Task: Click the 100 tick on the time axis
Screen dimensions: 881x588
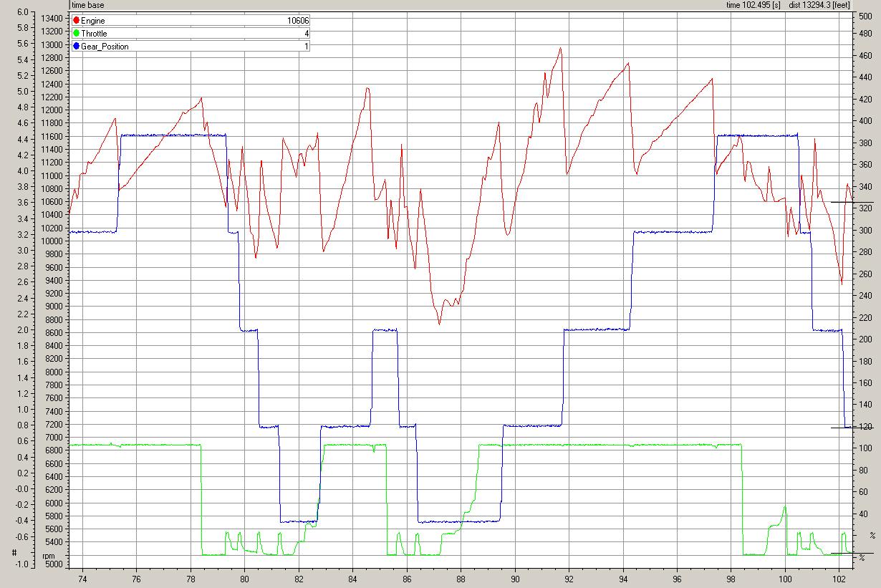Action: (785, 578)
